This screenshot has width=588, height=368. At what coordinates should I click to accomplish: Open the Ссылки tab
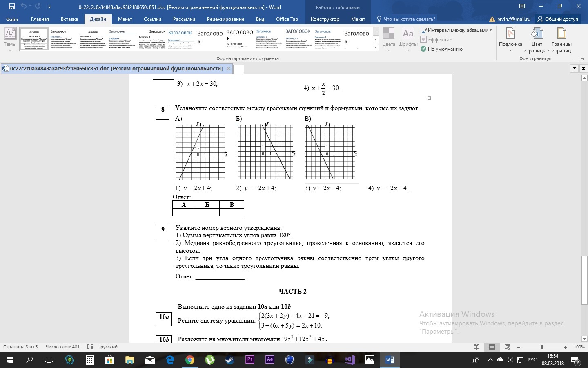tap(152, 19)
